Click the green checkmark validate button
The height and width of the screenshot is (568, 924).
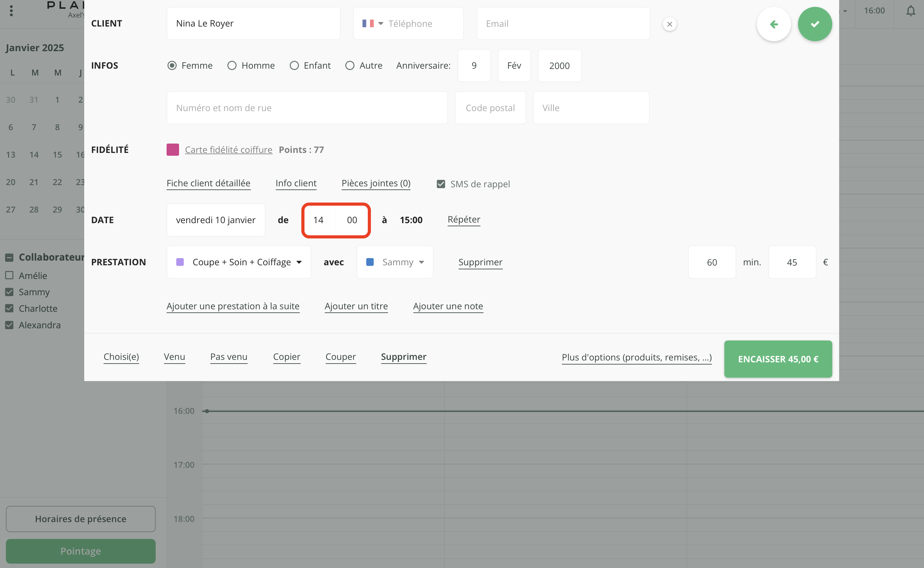(x=815, y=24)
